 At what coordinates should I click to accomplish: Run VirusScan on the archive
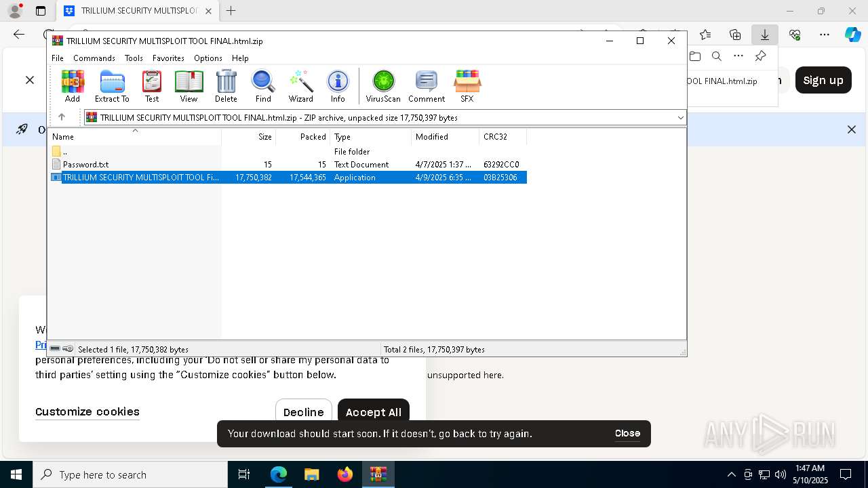[383, 86]
